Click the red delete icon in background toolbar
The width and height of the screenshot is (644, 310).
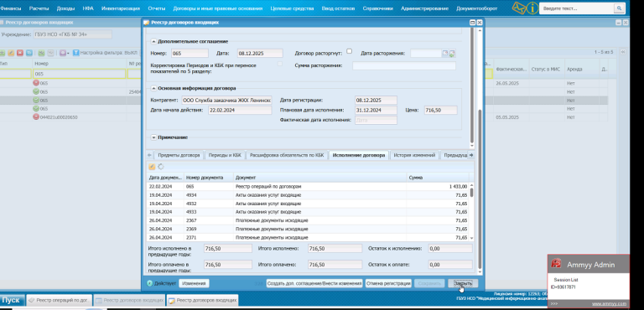[x=20, y=53]
